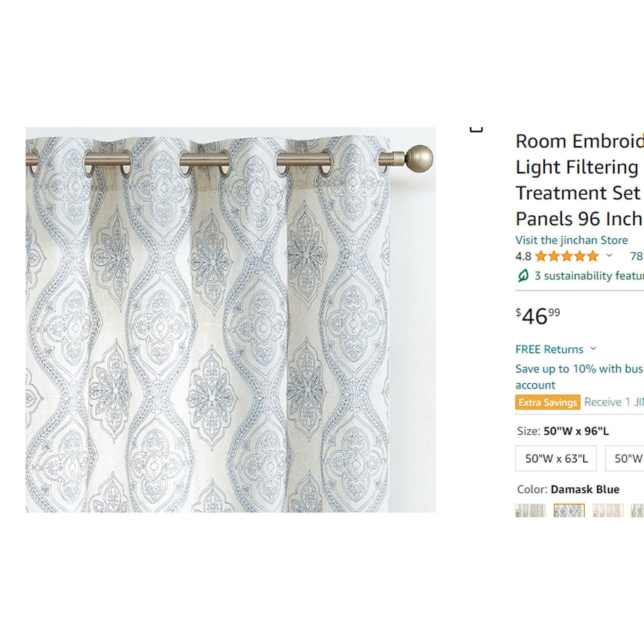Screen dimensions: 644x644
Task: Click the Receive 1 promotion link
Action: click(x=614, y=402)
